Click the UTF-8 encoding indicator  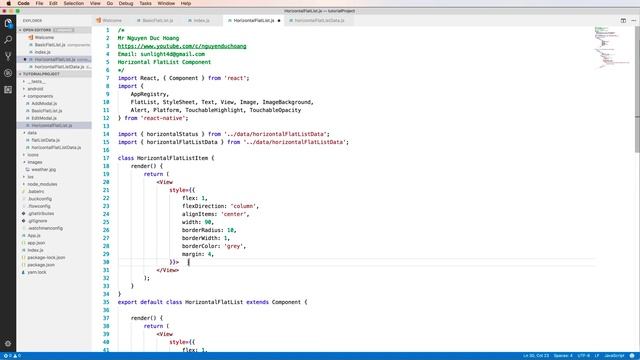tap(584, 356)
